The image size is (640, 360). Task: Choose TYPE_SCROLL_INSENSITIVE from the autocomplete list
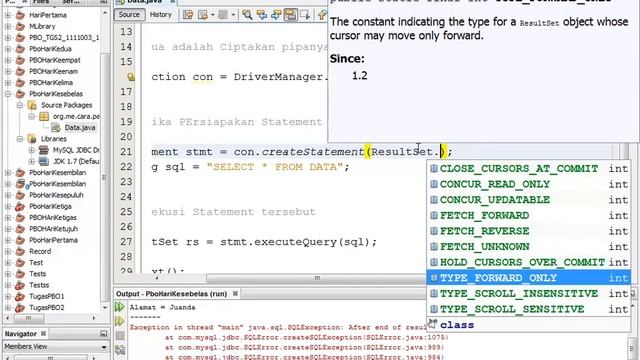529,293
